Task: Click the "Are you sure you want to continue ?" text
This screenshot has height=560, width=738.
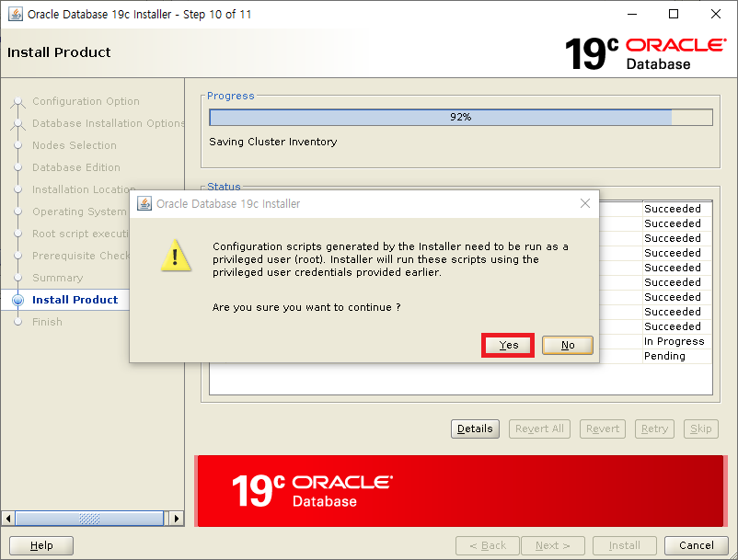Action: (306, 307)
